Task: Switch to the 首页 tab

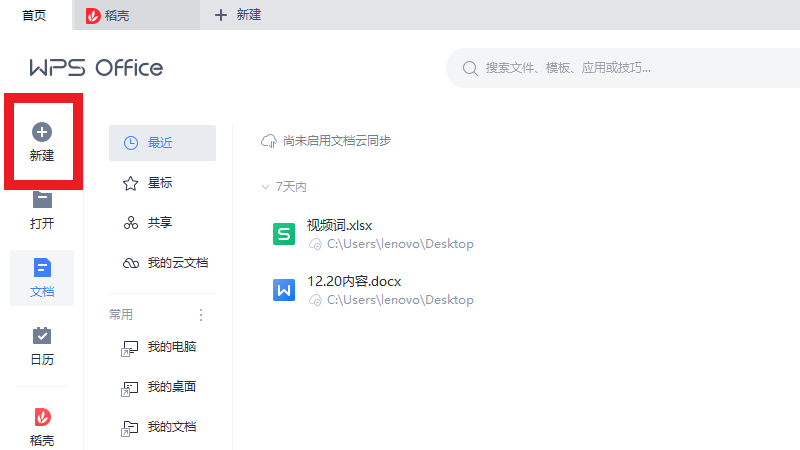Action: click(34, 15)
